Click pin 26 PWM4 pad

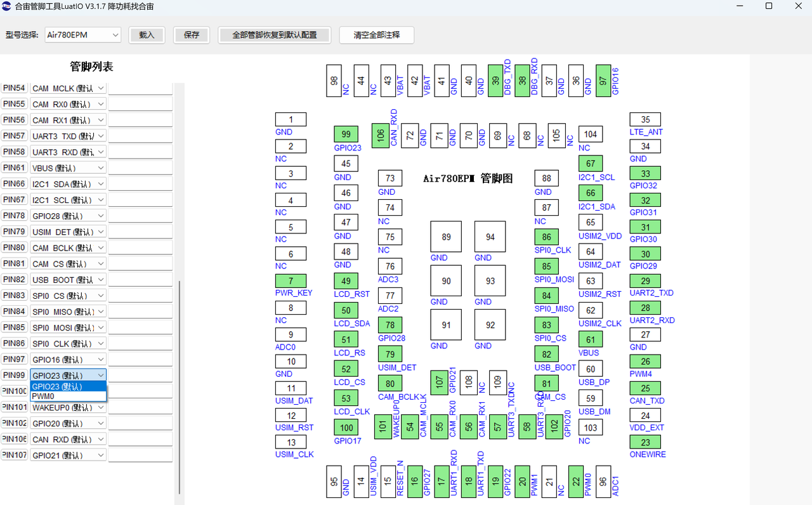pyautogui.click(x=645, y=362)
